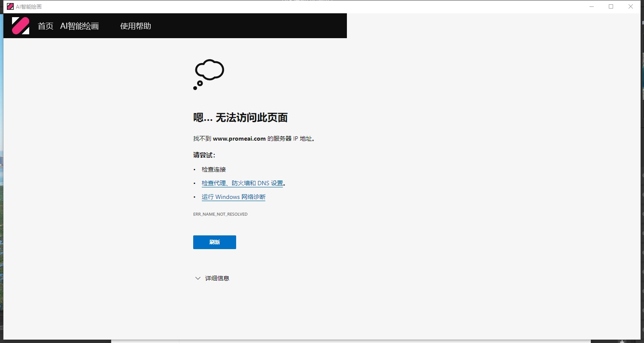
Task: Click the www.promeai.com address text
Action: tap(239, 138)
